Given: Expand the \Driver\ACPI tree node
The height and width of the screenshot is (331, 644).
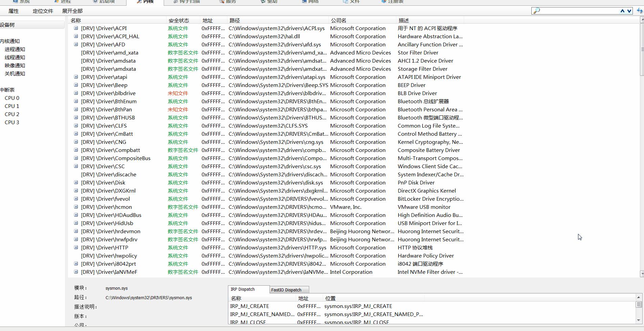Looking at the screenshot, I should coord(76,28).
